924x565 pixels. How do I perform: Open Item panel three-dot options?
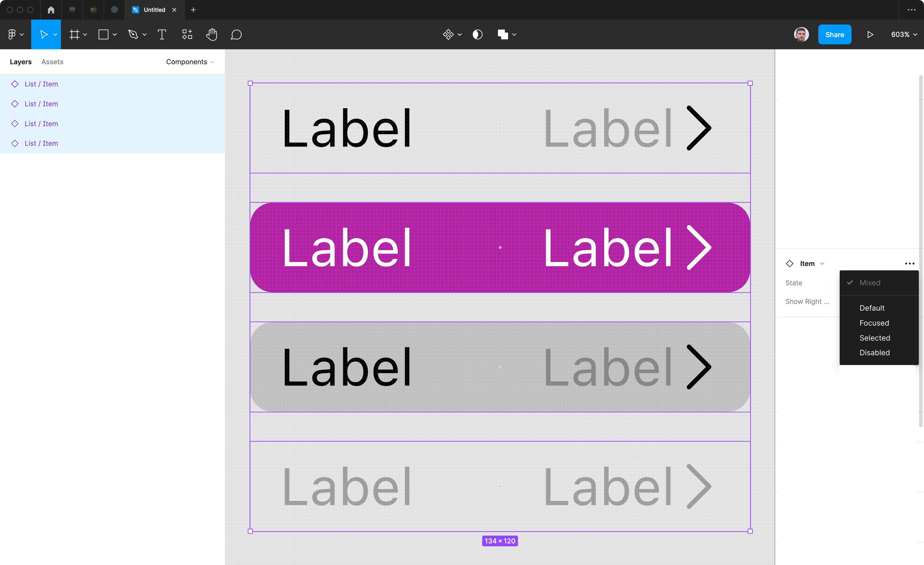[909, 264]
